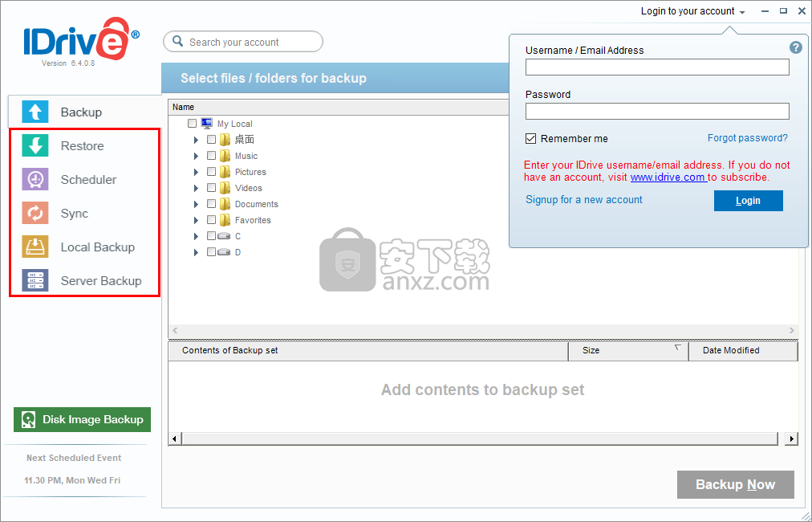Click the Pictures folder icon
Image resolution: width=812 pixels, height=522 pixels.
225,172
